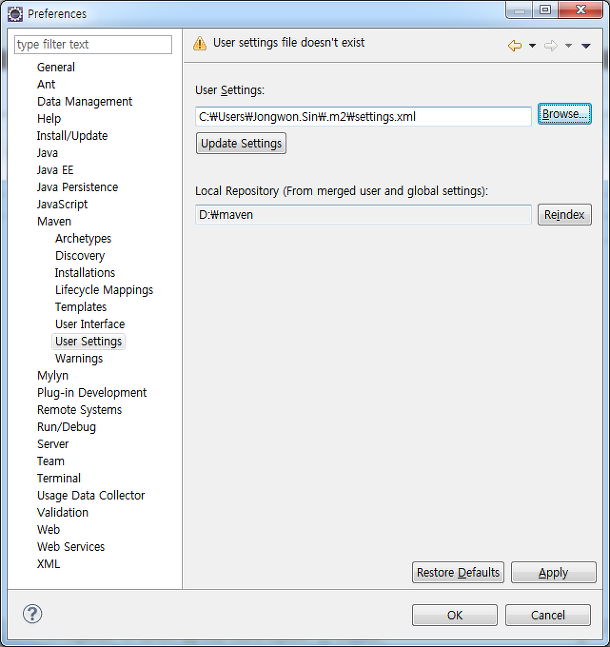The width and height of the screenshot is (610, 647).
Task: Select the Maven parent node
Action: 54,221
